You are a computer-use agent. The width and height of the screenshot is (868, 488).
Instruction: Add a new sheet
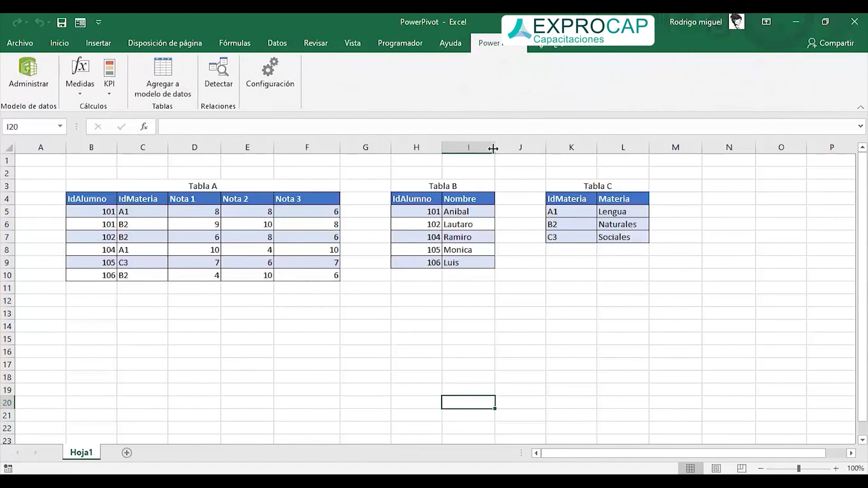127,453
